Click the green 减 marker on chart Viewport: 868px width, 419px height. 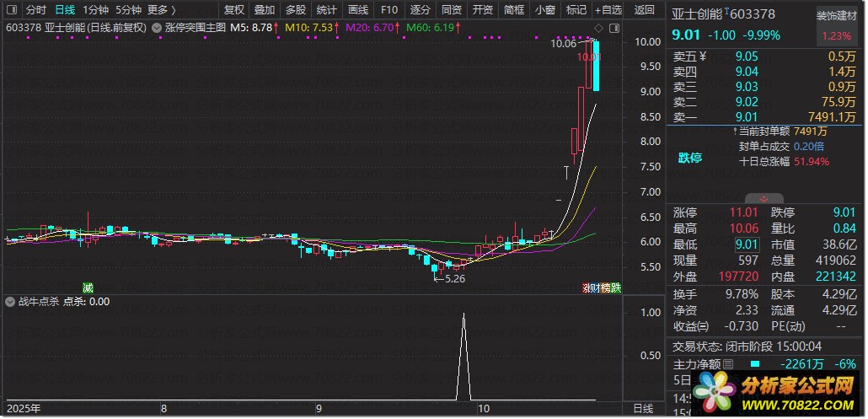coord(88,287)
